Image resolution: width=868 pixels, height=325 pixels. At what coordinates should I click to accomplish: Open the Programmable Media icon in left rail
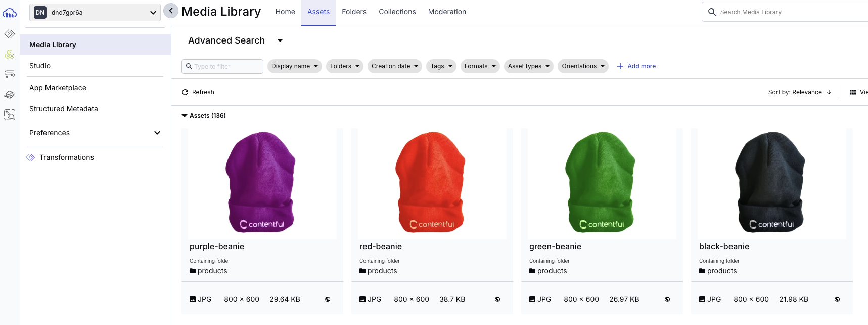point(10,34)
